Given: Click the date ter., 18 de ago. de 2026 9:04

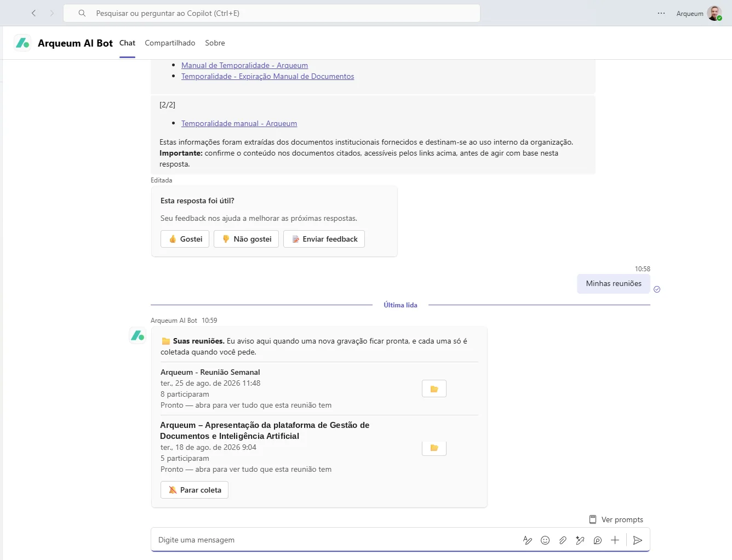Looking at the screenshot, I should click(x=208, y=447).
